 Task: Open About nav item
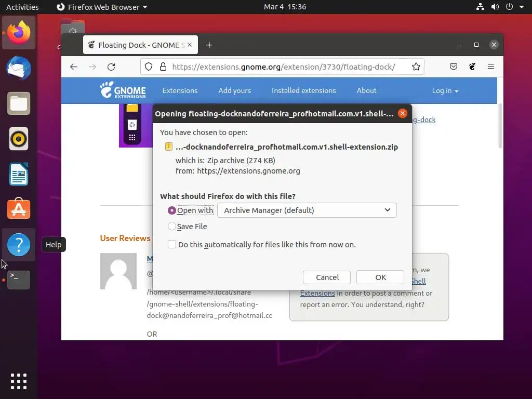pos(366,90)
